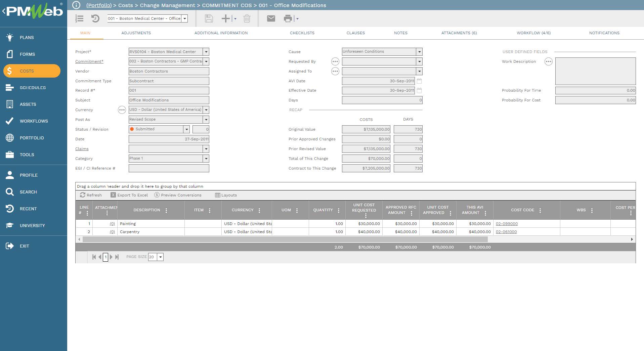Open the record list icon in toolbar
This screenshot has height=351, width=644.
(x=79, y=18)
